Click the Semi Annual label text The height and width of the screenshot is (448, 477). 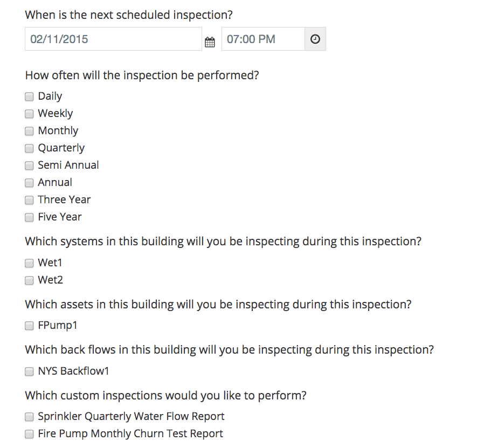pos(68,166)
